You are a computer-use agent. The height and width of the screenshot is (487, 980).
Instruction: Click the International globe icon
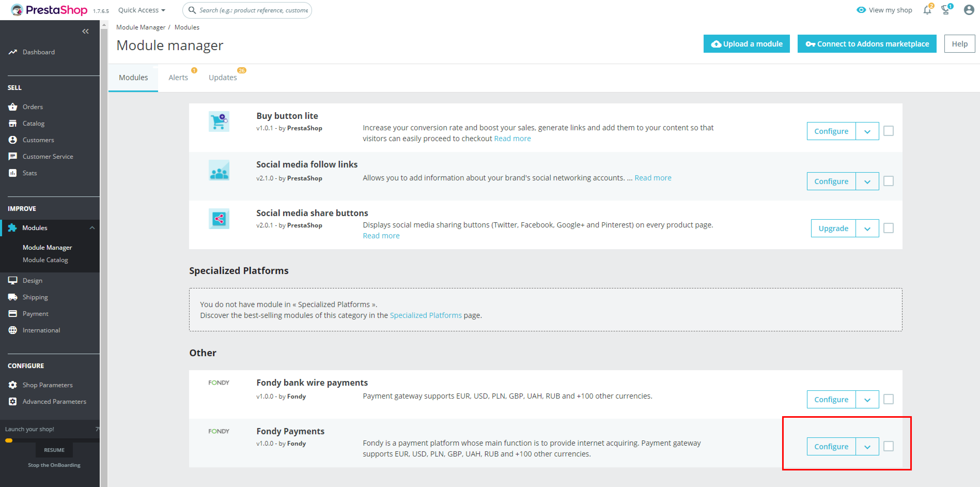click(13, 330)
